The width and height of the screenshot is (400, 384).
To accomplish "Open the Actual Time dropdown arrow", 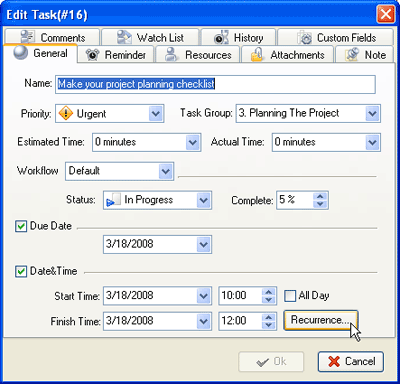I will pos(372,142).
